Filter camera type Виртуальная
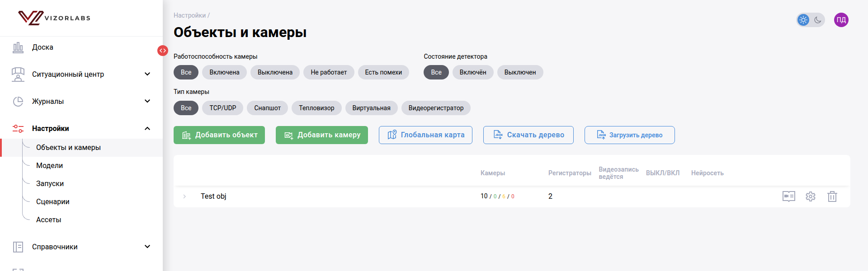This screenshot has width=868, height=271. 371,108
